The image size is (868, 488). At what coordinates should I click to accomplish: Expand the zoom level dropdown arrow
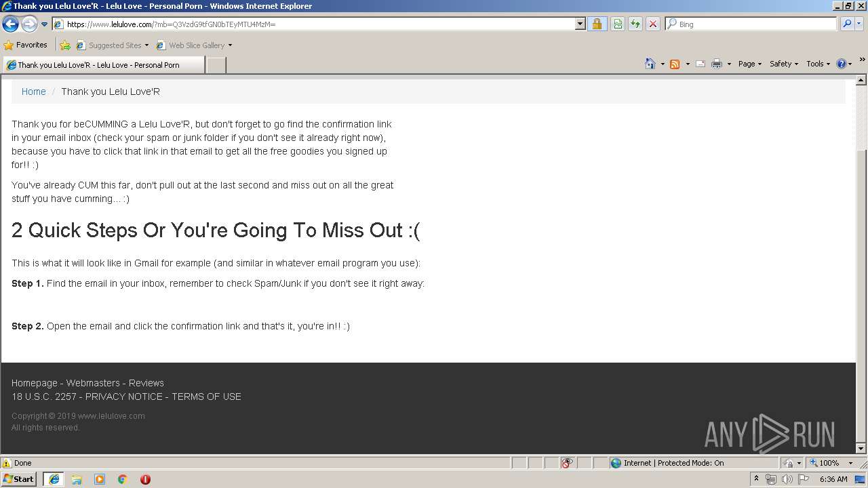coord(850,463)
